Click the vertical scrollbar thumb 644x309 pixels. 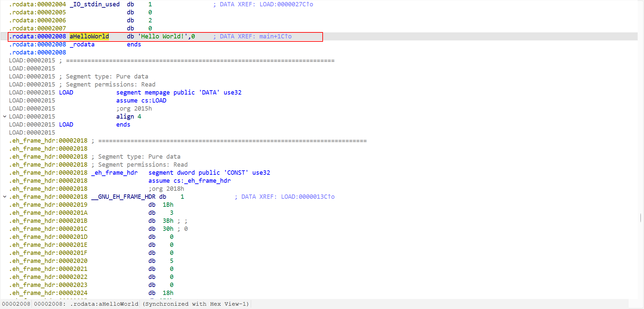click(641, 218)
